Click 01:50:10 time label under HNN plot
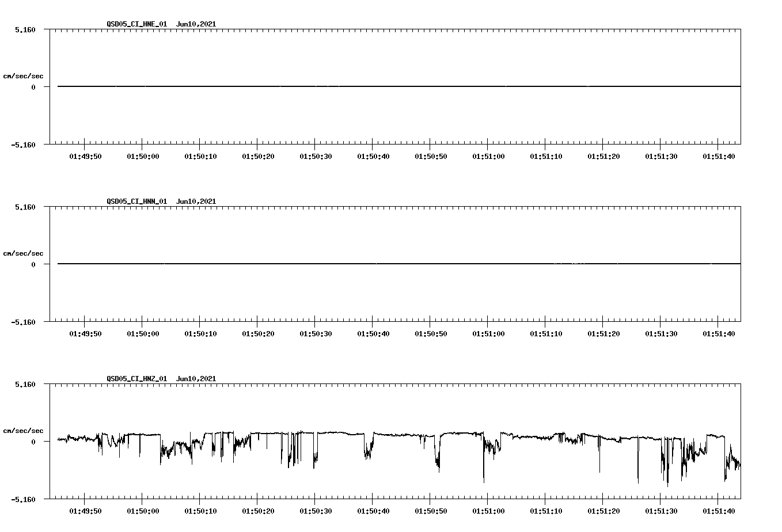The height and width of the screenshot is (532, 782). (200, 333)
